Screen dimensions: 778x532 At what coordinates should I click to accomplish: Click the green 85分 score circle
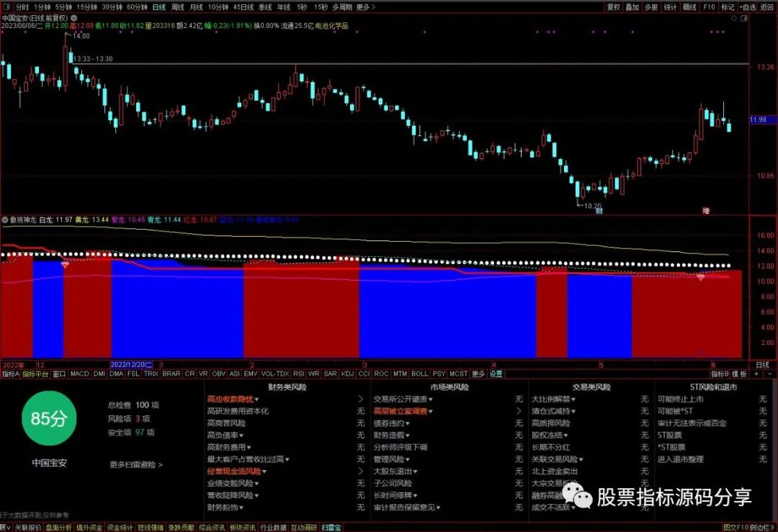49,418
